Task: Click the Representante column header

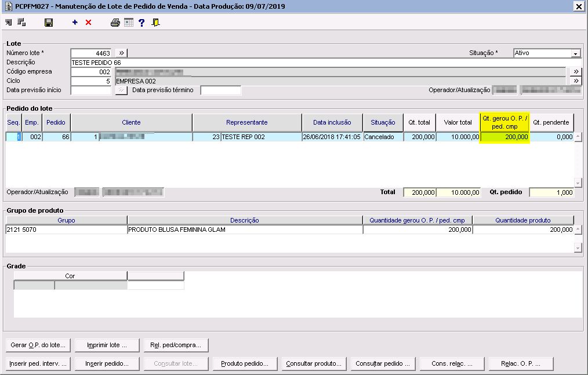Action: 247,122
